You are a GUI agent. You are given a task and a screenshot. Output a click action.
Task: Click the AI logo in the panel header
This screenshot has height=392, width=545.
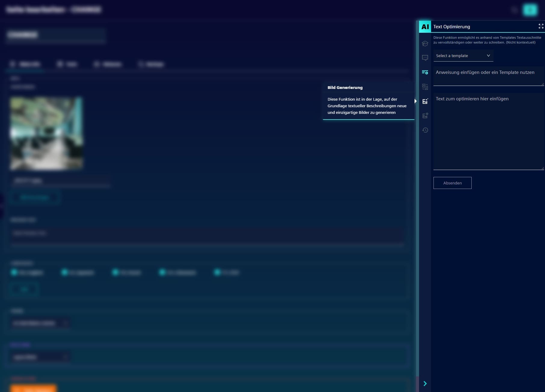[425, 26]
